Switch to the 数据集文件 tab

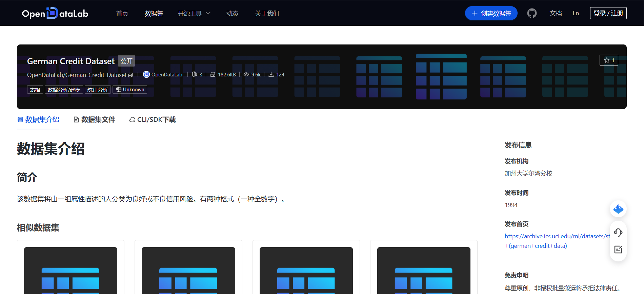(x=95, y=120)
